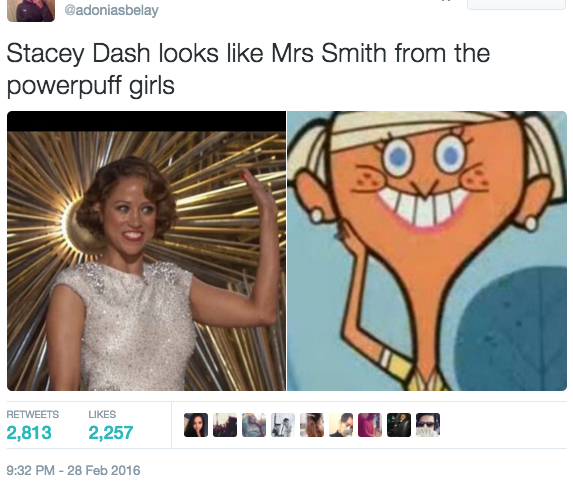This screenshot has height=493, width=573.
Task: Open the avatar of a man taking a phone selfie
Action: point(341,425)
